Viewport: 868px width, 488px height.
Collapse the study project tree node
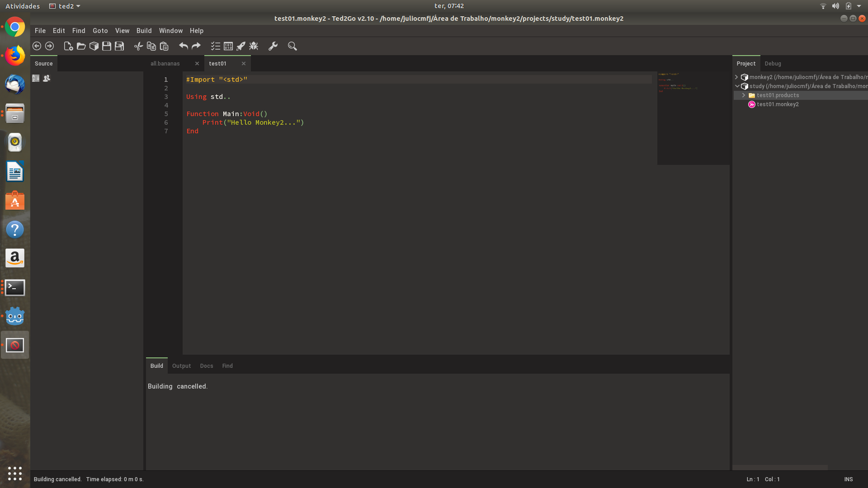click(737, 86)
